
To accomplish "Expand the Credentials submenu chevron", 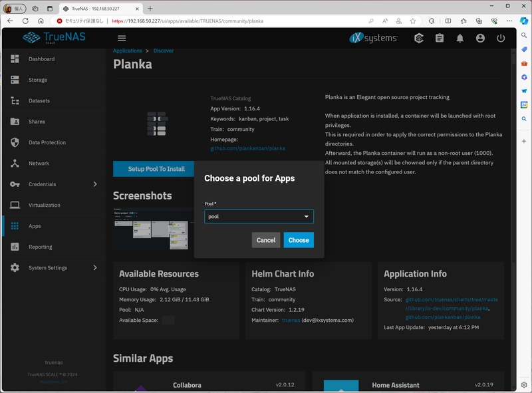I will click(95, 184).
